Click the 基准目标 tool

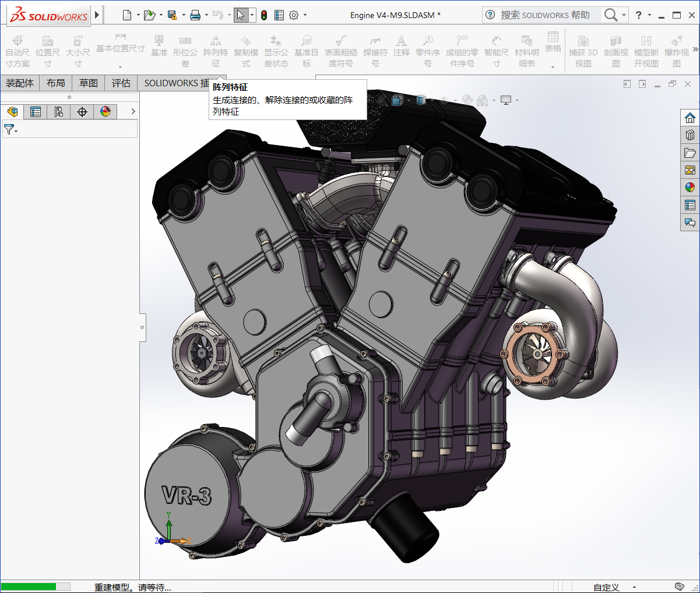click(x=307, y=51)
